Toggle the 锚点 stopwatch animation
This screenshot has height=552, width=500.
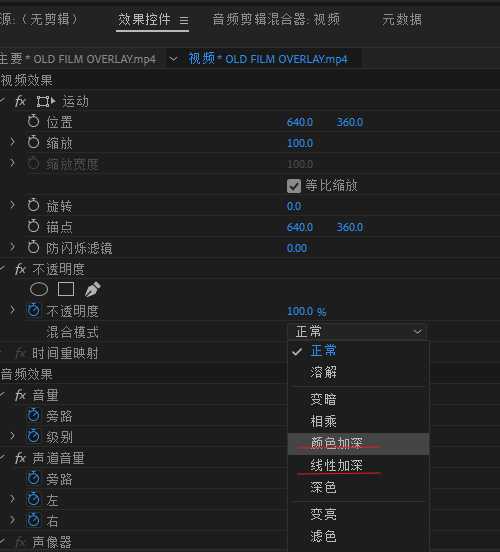[33, 226]
